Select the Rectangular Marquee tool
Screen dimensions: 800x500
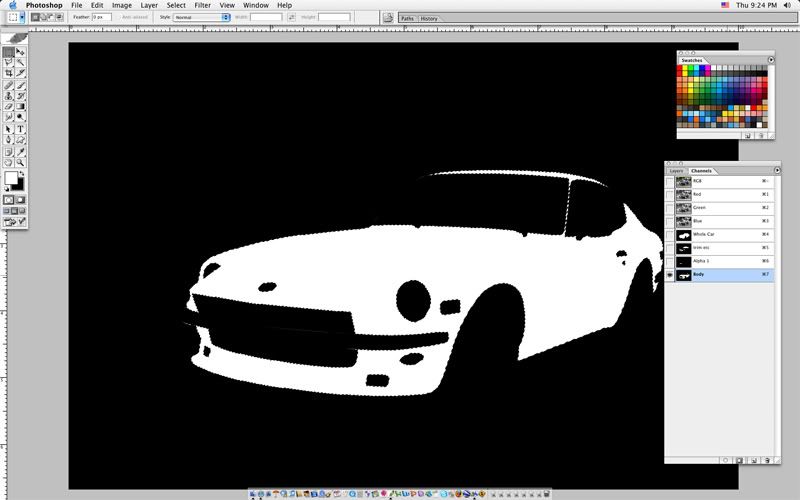pyautogui.click(x=9, y=51)
